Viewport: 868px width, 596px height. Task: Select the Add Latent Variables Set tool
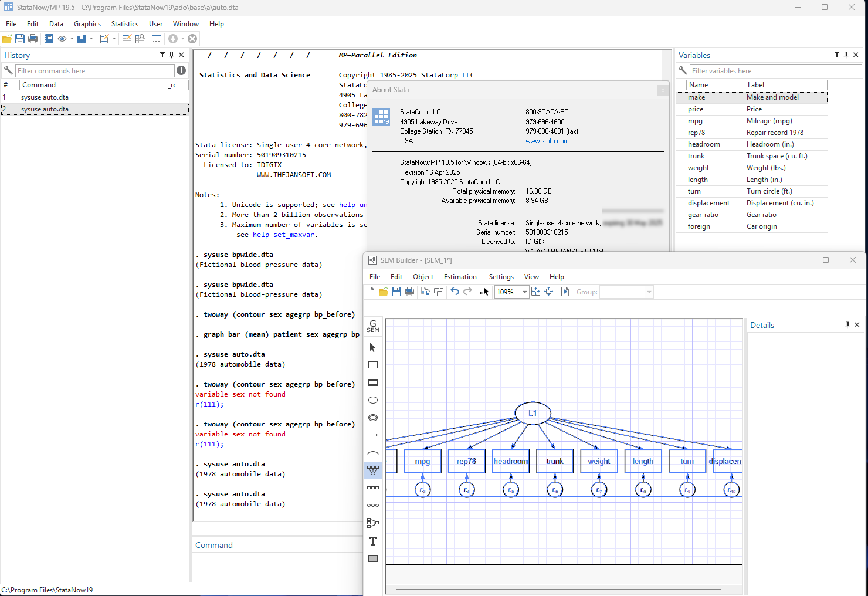(373, 505)
